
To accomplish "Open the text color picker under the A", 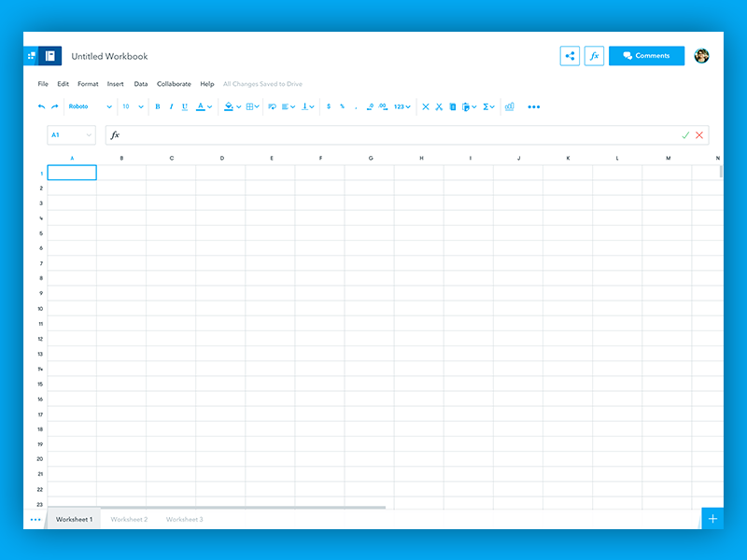I will coord(202,106).
